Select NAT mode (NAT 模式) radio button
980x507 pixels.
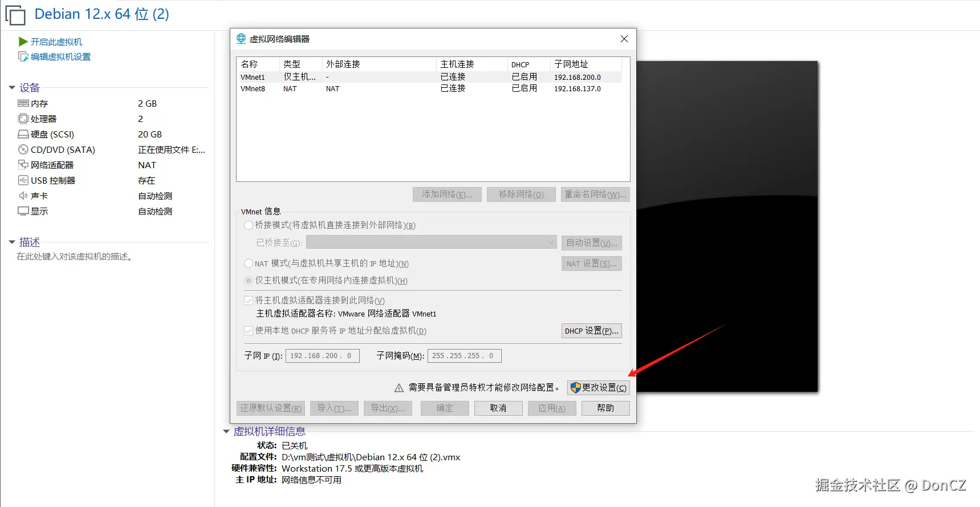click(249, 263)
